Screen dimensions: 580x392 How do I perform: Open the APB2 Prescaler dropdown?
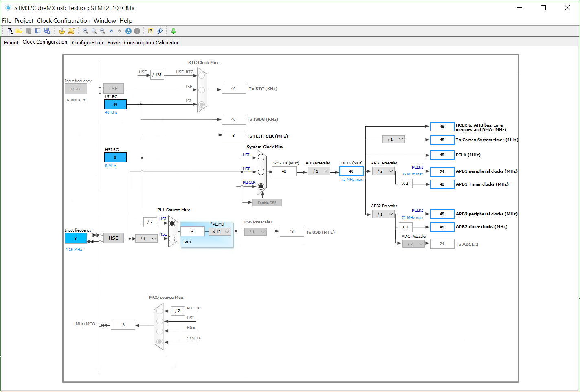coord(383,214)
